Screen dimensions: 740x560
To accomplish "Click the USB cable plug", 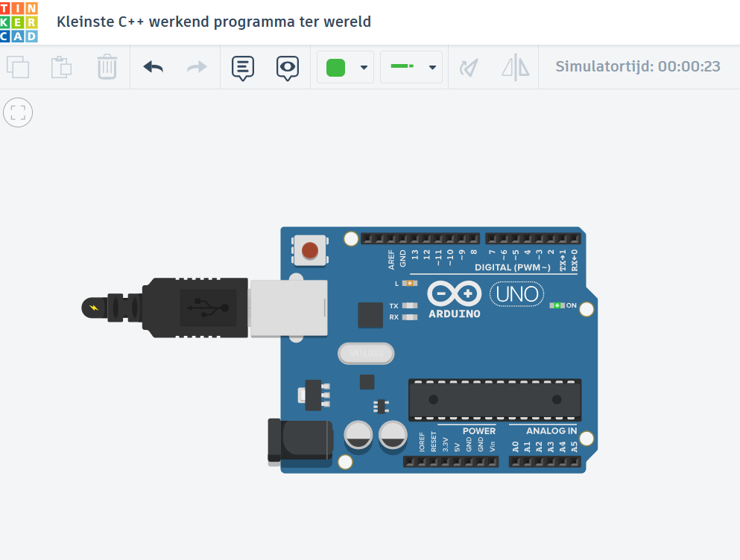I will pos(165,308).
